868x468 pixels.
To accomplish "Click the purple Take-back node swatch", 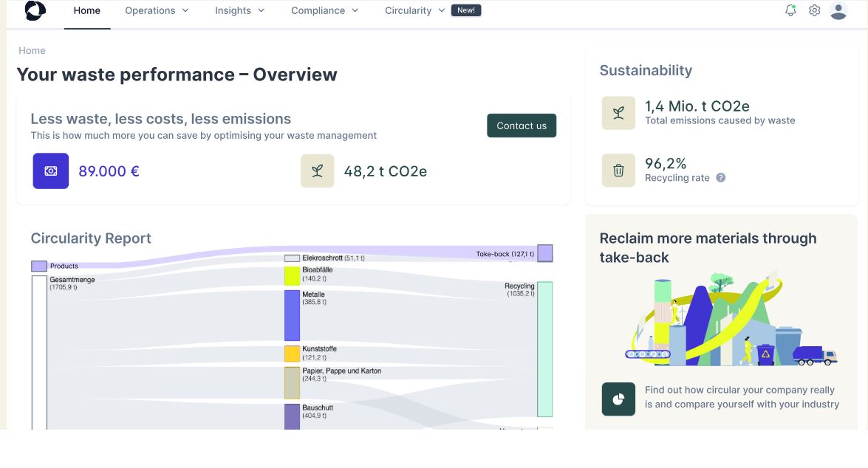I will [x=544, y=253].
